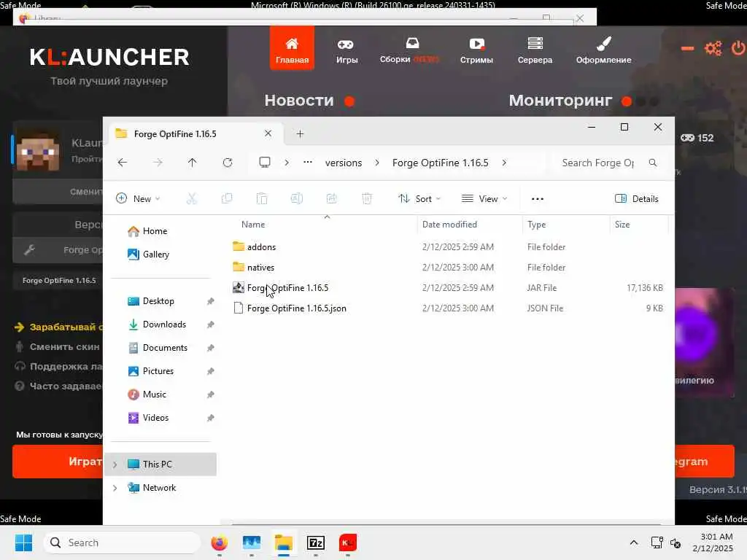Switch to KLauncher from the taskbar
The image size is (747, 560).
[x=348, y=542]
